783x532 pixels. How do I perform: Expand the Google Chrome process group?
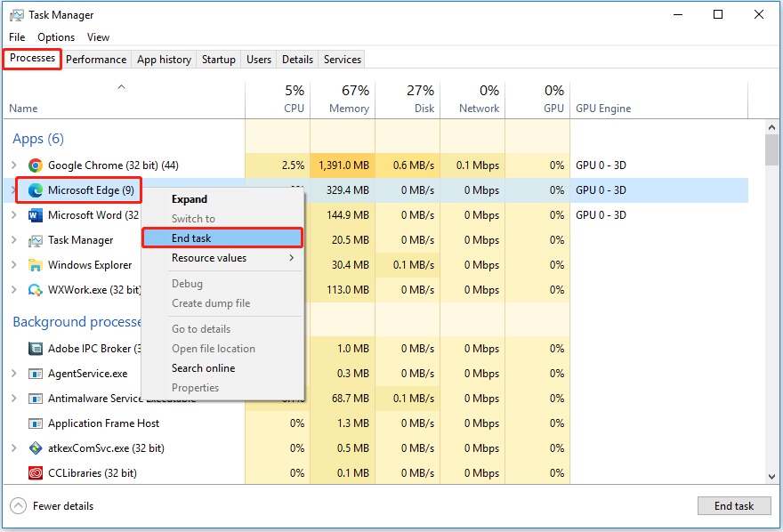(x=14, y=165)
